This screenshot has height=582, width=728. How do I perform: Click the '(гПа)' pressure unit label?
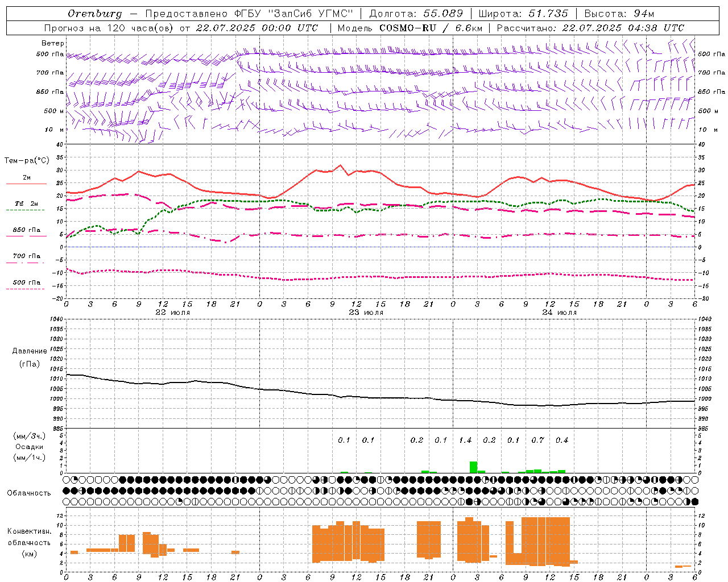click(30, 364)
